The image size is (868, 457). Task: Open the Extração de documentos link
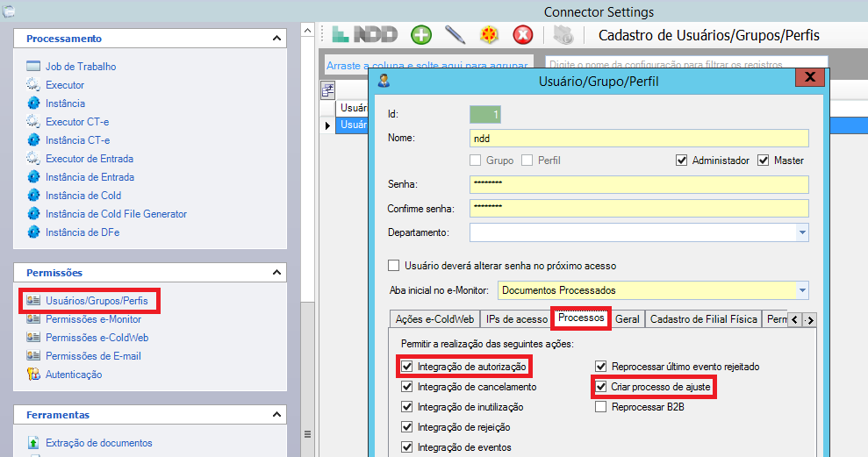99,443
